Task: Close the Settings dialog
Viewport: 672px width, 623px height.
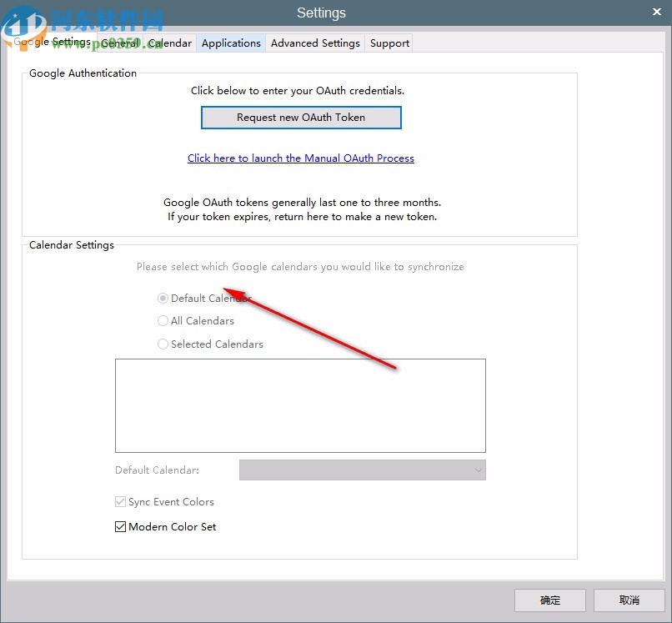Action: 657,12
